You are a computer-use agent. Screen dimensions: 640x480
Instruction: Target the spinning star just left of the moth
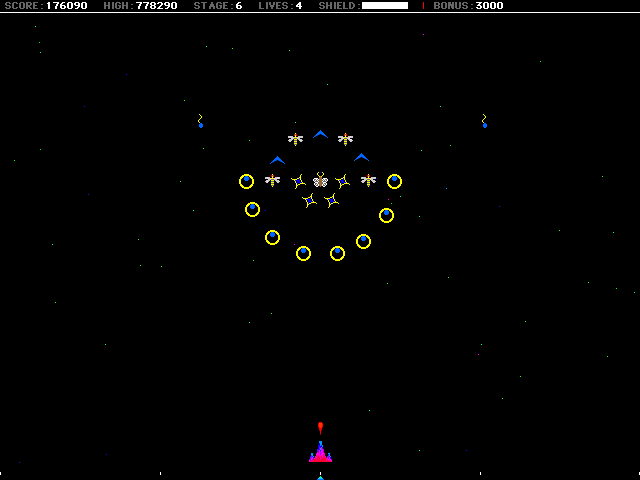(298, 181)
